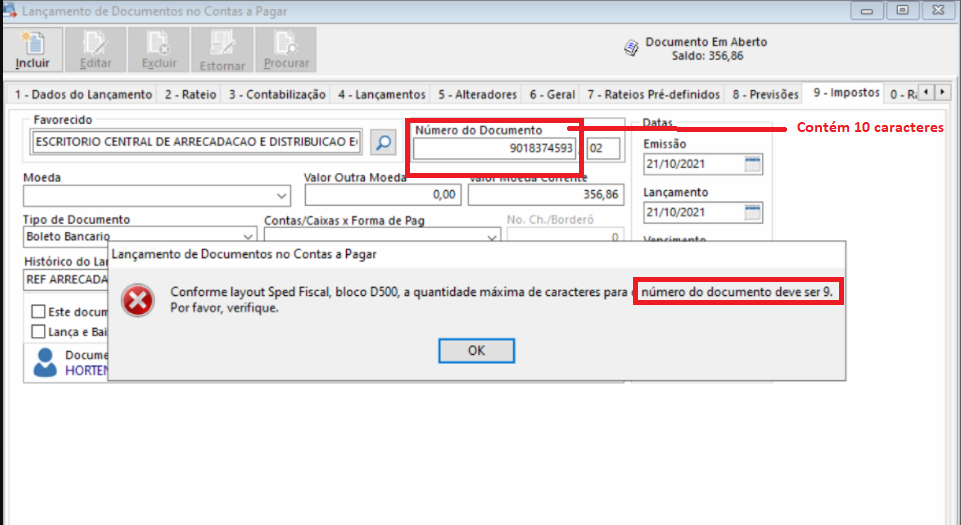The width and height of the screenshot is (961, 525).
Task: Click the Favorecido name field
Action: pos(196,142)
